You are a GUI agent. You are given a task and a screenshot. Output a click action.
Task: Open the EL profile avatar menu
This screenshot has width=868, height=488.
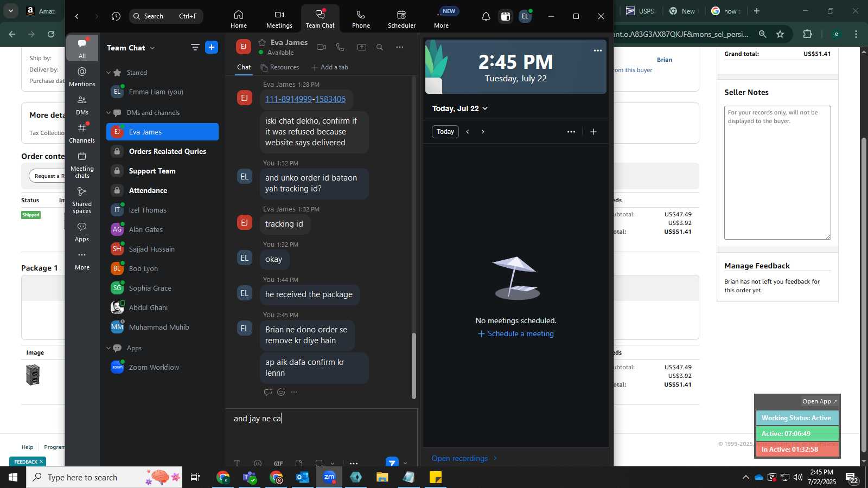coord(525,16)
